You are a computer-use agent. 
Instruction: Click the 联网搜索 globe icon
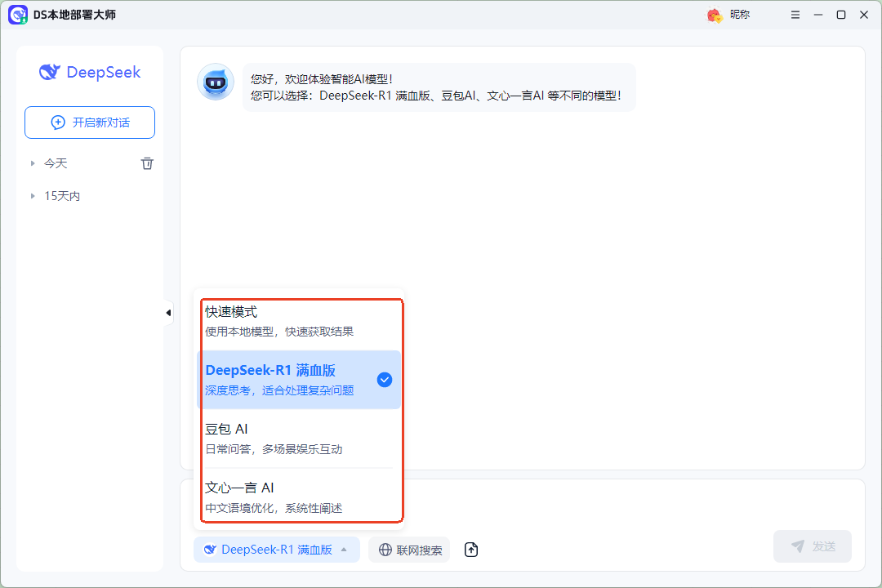[385, 550]
